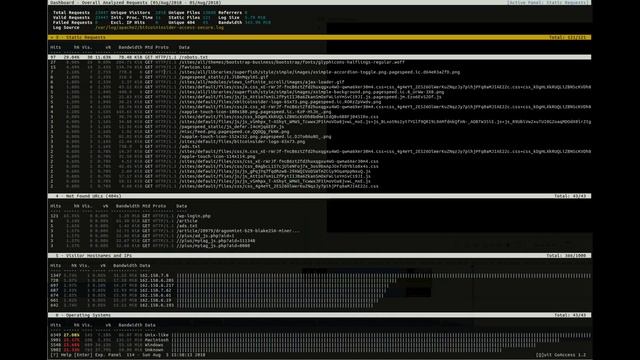Image resolution: width=640 pixels, height=360 pixels.
Task: Select the Unknown operating system row
Action: pyautogui.click(x=320, y=350)
